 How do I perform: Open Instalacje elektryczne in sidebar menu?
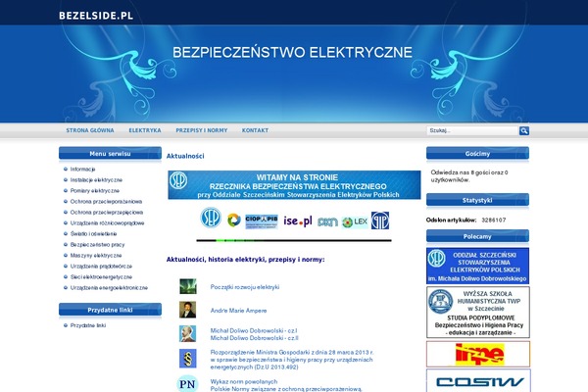(96, 180)
